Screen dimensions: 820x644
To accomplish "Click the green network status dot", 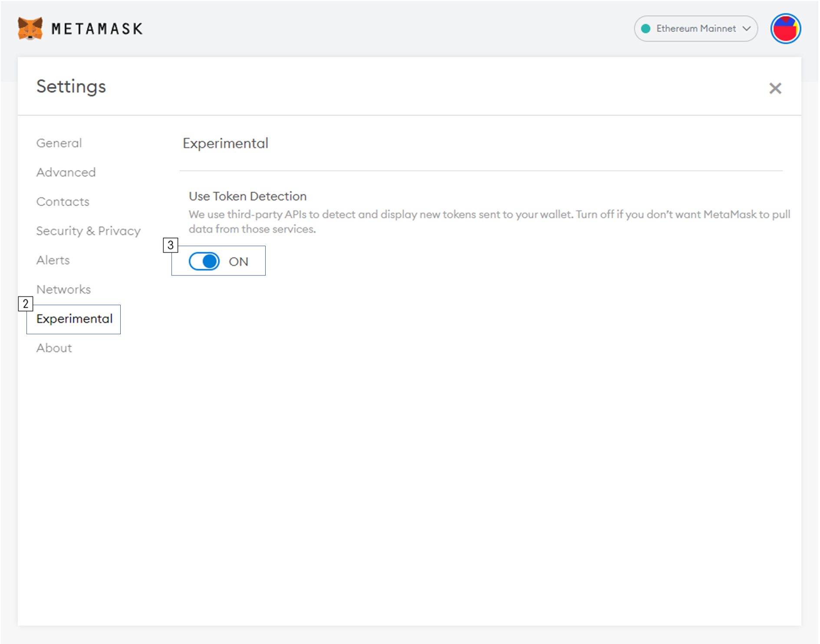I will 645,29.
